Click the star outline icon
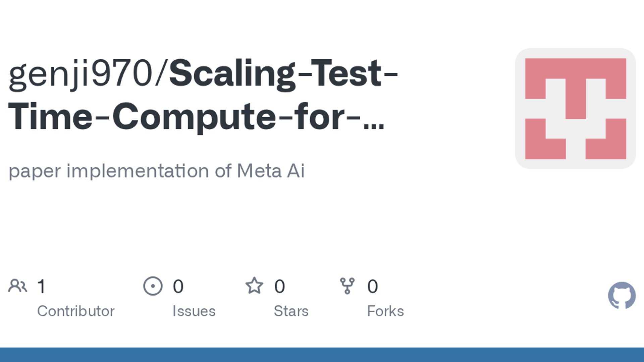644x362 pixels. (x=254, y=286)
